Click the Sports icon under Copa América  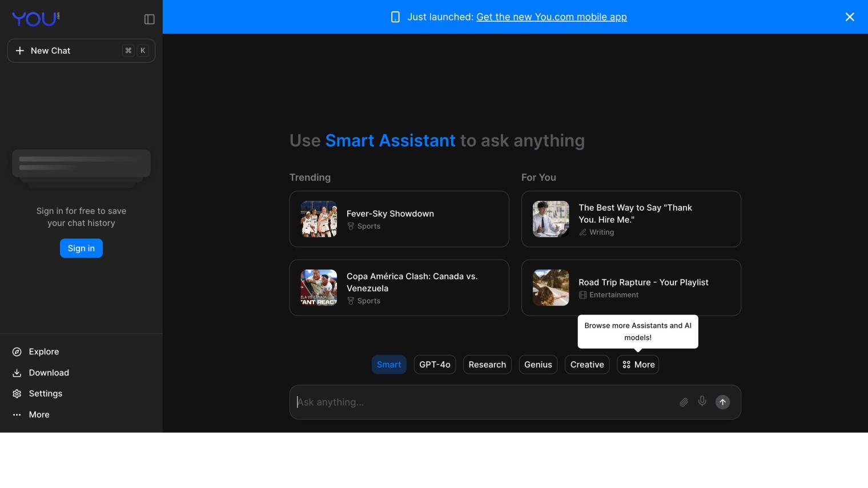point(351,301)
